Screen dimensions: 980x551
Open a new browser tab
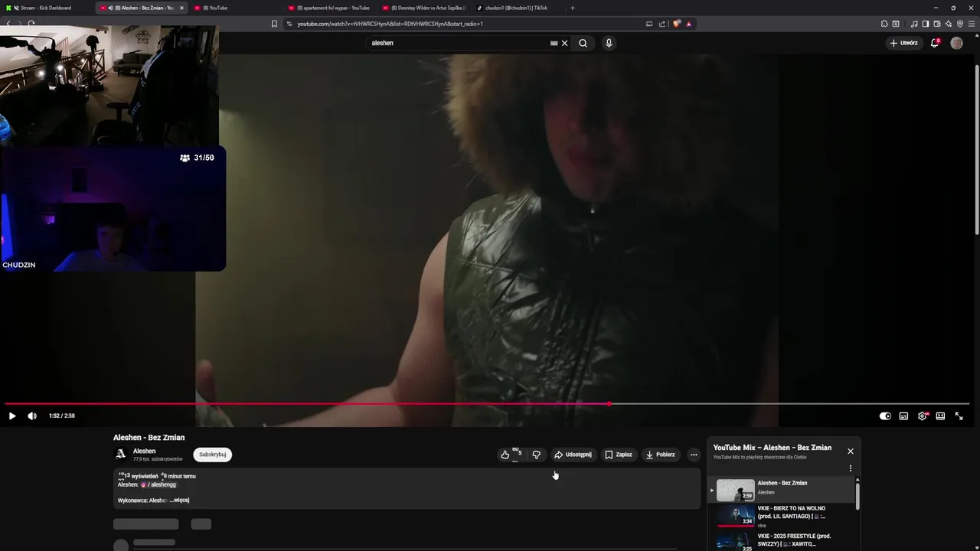[573, 8]
